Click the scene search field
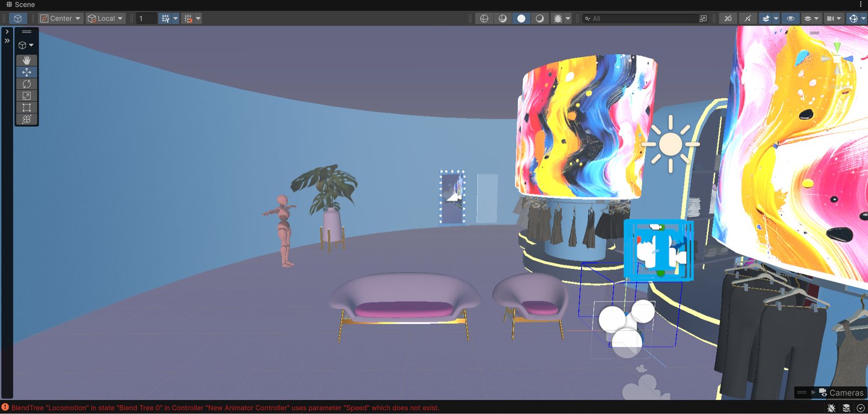The width and height of the screenshot is (868, 414). 640,18
